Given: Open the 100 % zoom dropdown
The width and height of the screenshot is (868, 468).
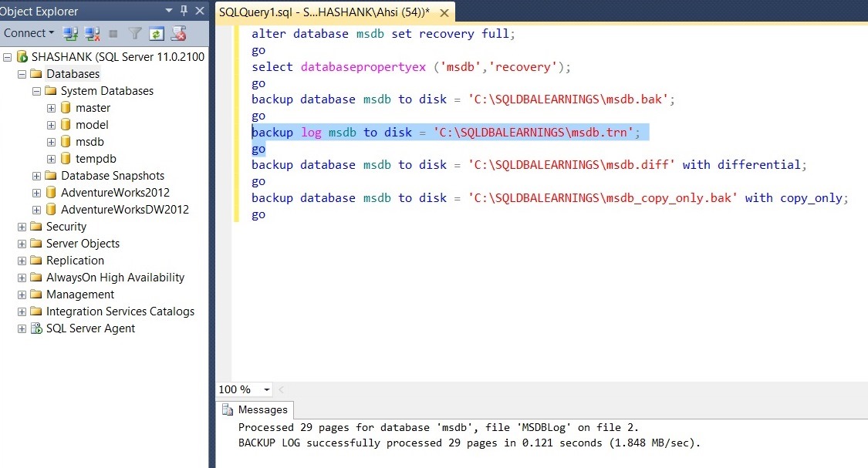Looking at the screenshot, I should (x=267, y=389).
